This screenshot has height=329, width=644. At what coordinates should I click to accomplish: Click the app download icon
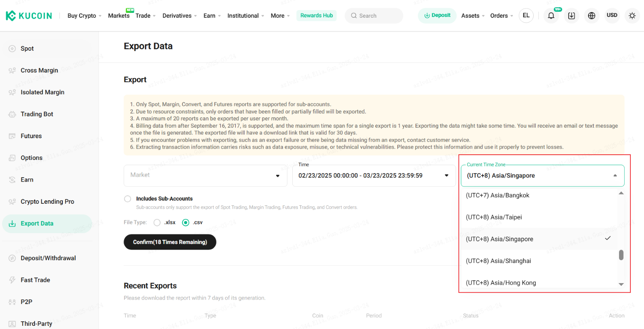(x=571, y=16)
